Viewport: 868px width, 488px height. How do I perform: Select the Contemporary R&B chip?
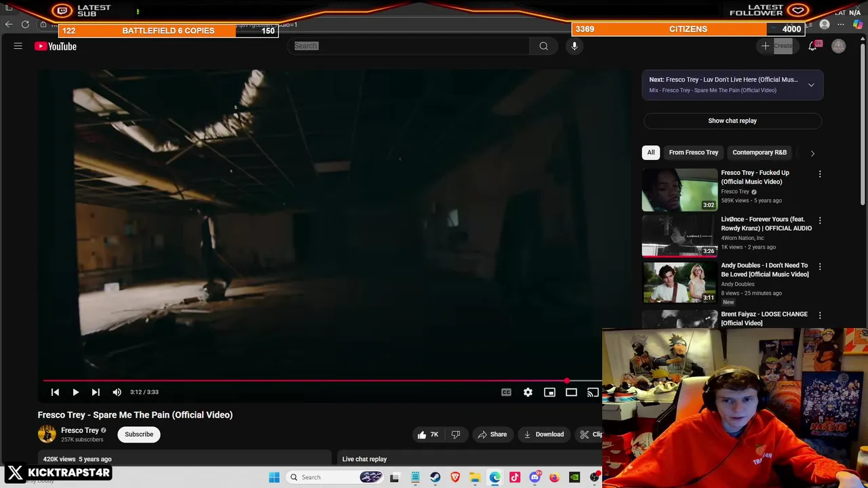tap(759, 152)
